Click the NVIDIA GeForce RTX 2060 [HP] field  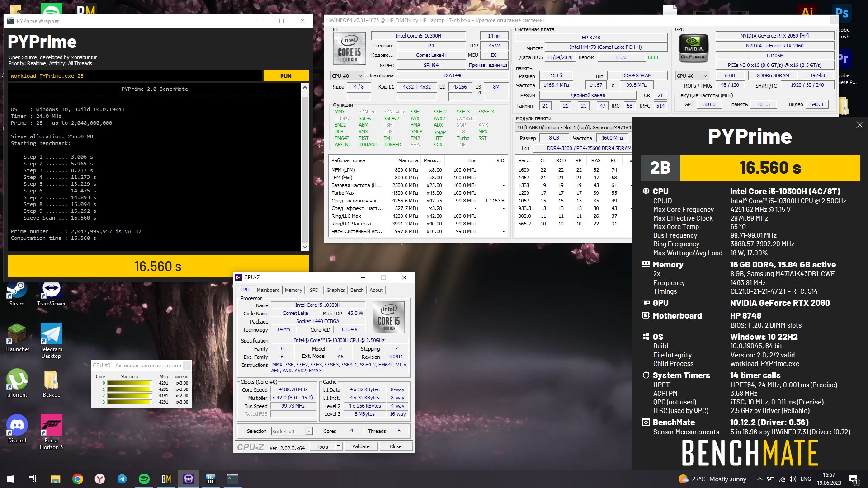[774, 36]
